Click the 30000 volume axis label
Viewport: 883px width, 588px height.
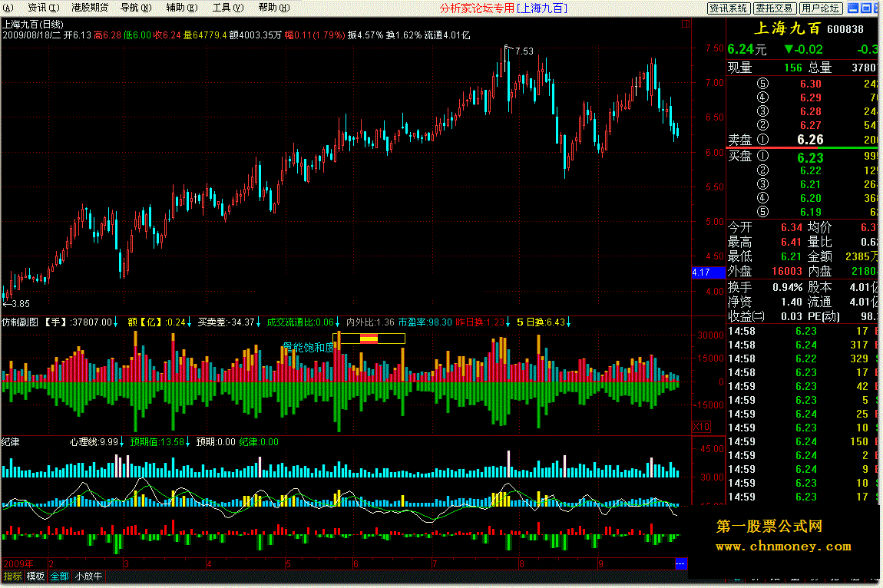[711, 335]
